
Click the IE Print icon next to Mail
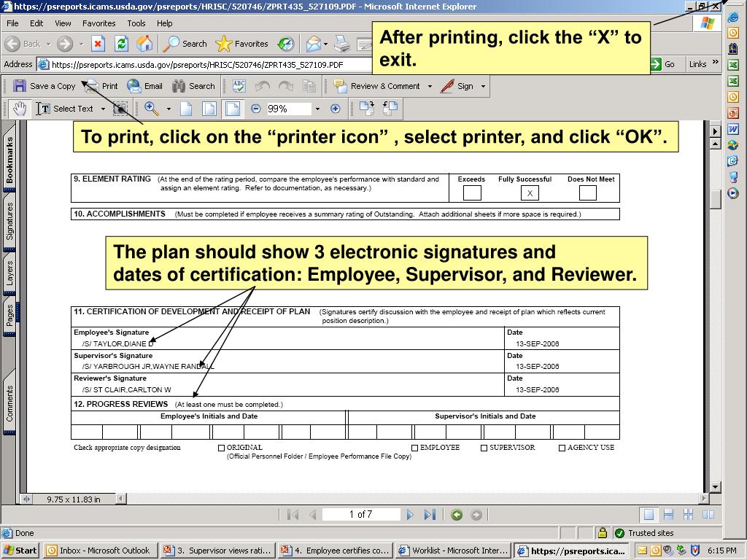point(341,44)
